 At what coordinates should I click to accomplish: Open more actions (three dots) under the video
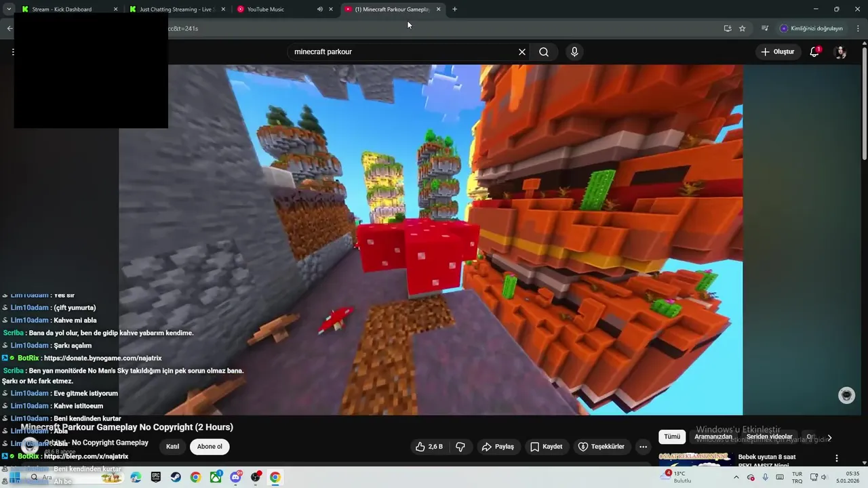643,447
